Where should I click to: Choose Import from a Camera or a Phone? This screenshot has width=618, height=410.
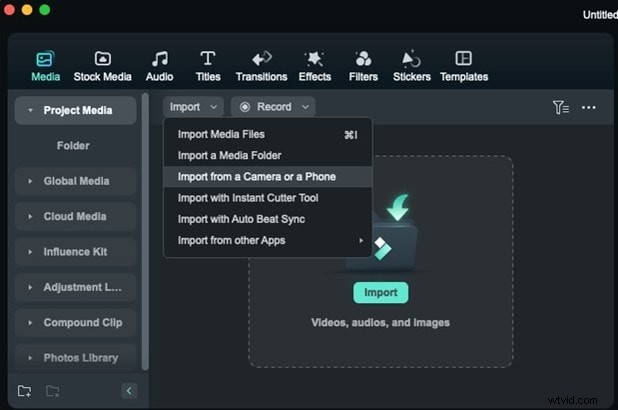coord(257,177)
